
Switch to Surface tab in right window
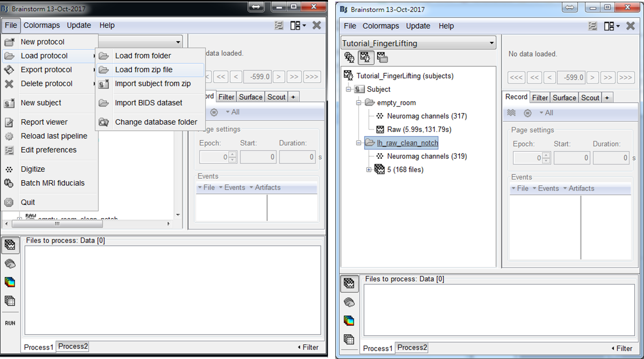click(564, 98)
